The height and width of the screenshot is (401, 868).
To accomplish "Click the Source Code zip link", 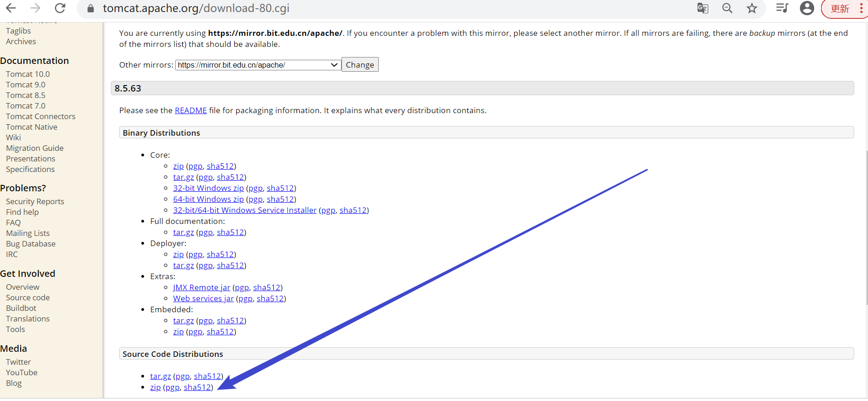I will click(x=155, y=387).
